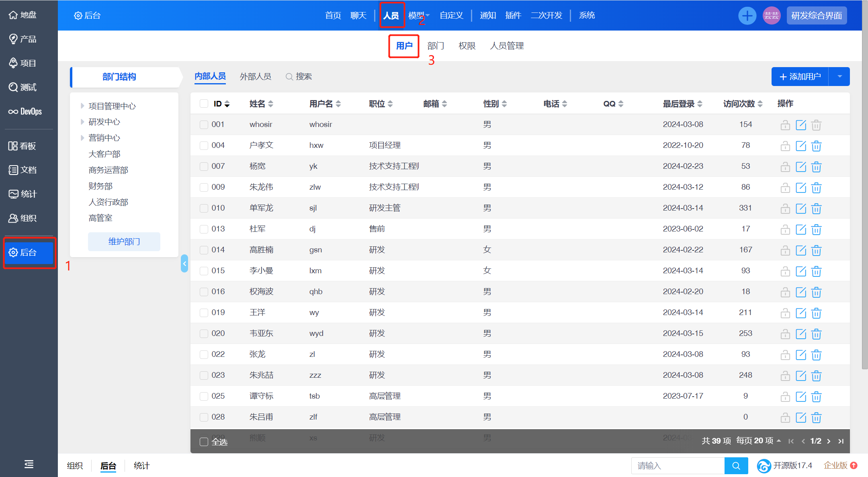
Task: Click the edit icon for user 户孝文
Action: click(800, 145)
